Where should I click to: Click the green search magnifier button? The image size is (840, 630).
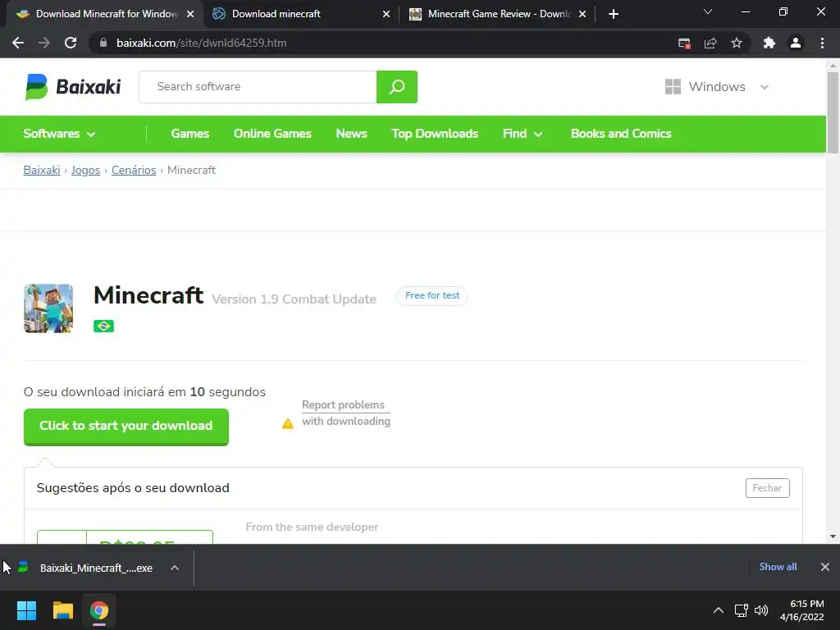coord(397,87)
